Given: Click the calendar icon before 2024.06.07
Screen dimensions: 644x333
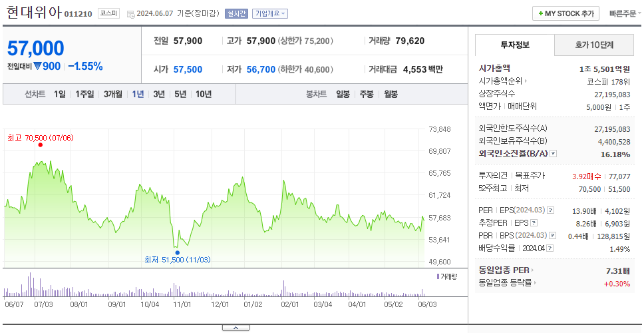Looking at the screenshot, I should (x=130, y=14).
